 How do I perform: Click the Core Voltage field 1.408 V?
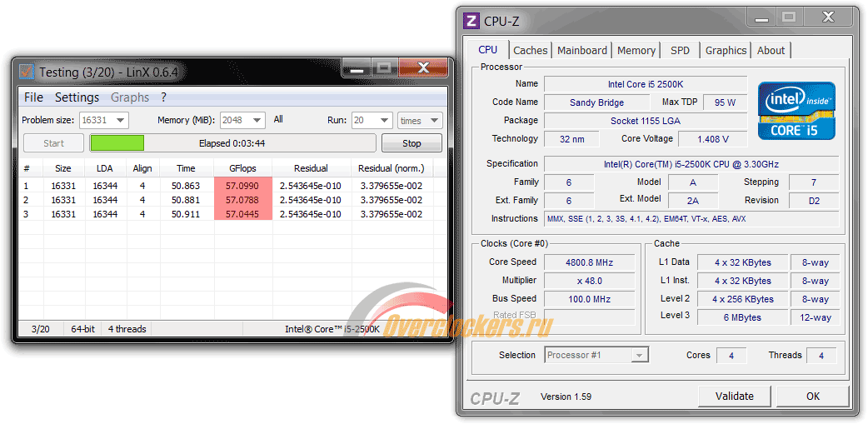tap(712, 139)
